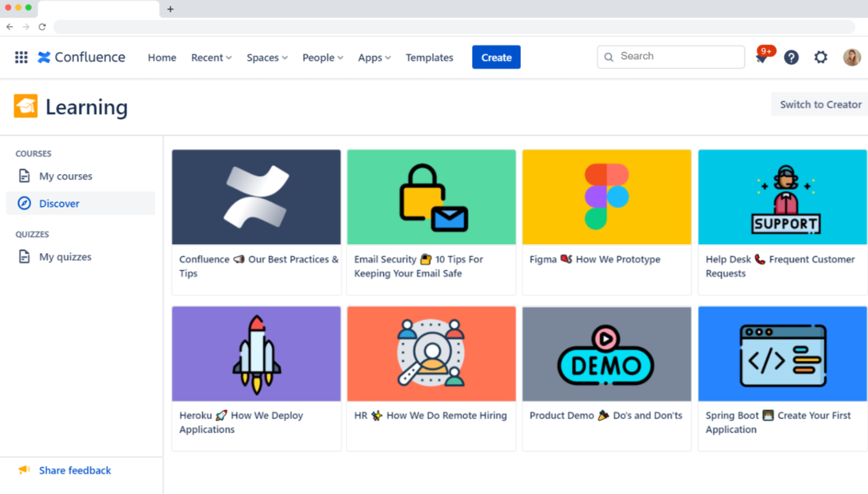The height and width of the screenshot is (494, 868).
Task: Open the settings gear icon
Action: [821, 57]
